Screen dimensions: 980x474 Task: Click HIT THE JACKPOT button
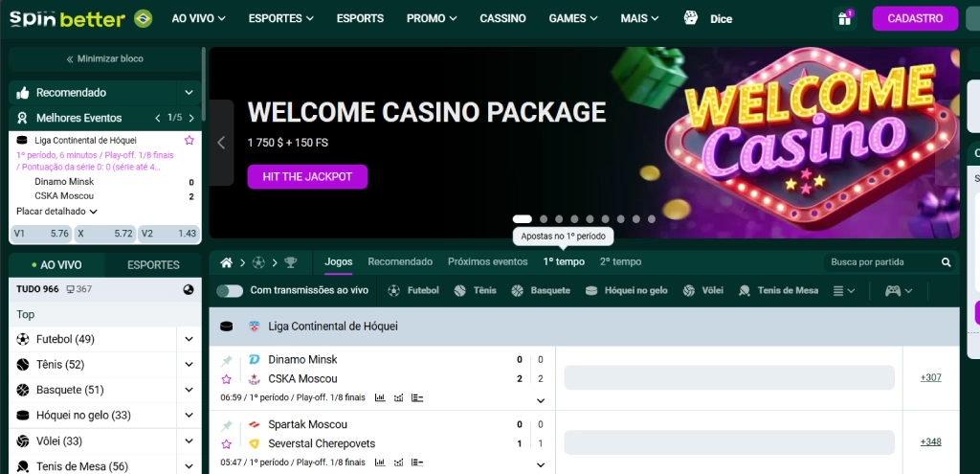(x=307, y=177)
